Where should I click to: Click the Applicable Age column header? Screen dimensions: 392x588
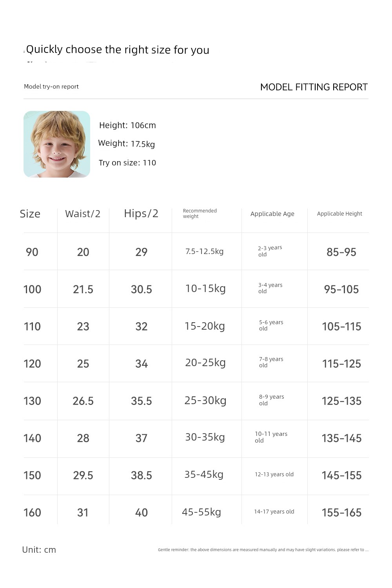[x=272, y=214]
